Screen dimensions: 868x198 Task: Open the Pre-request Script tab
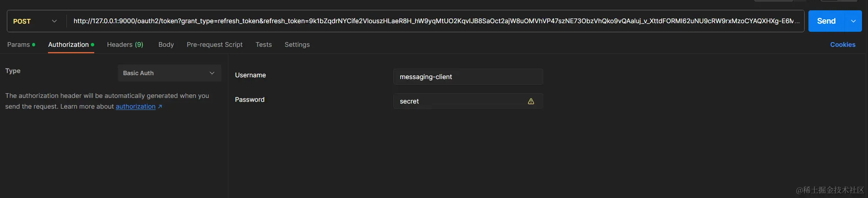click(x=214, y=45)
